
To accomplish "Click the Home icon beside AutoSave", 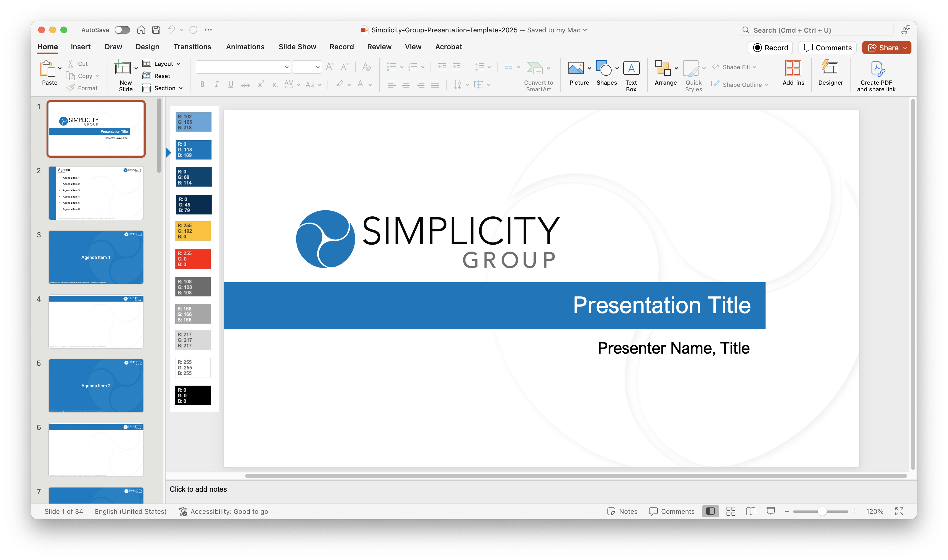I will [141, 30].
